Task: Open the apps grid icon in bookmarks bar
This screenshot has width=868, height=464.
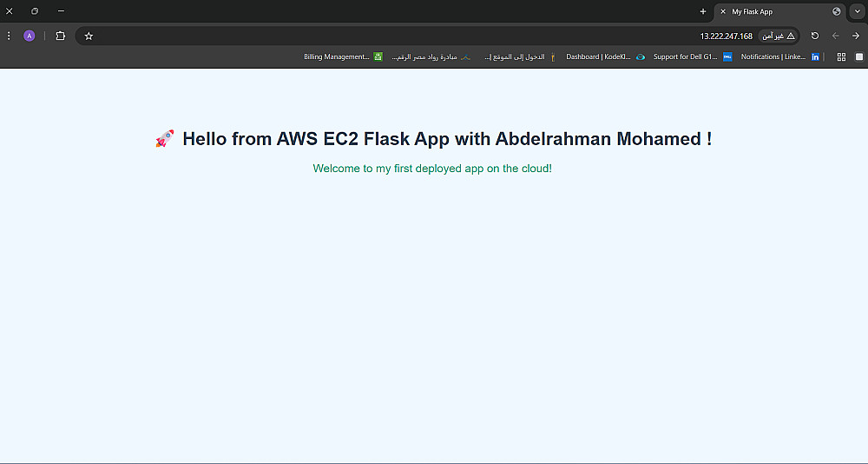Action: click(841, 56)
